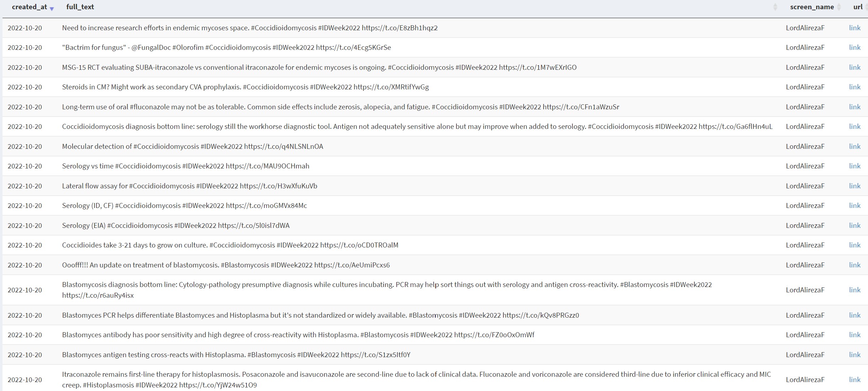Select date 2022-10-20 in 'Serology (EIA)' row

[25, 225]
